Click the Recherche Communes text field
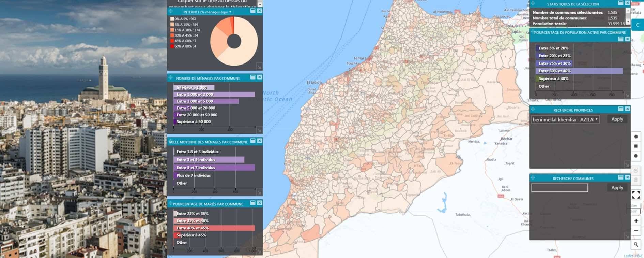The height and width of the screenshot is (258, 644). (x=559, y=188)
